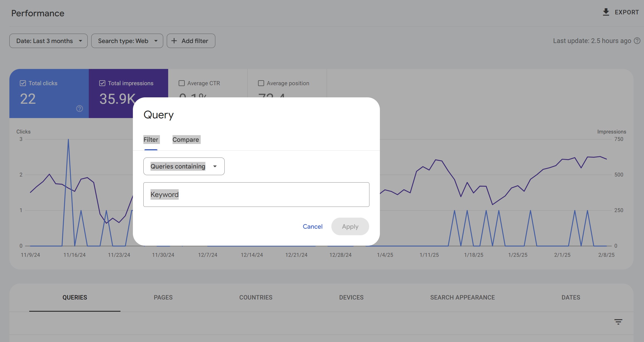
Task: Click the Query dialog title
Action: point(159,115)
